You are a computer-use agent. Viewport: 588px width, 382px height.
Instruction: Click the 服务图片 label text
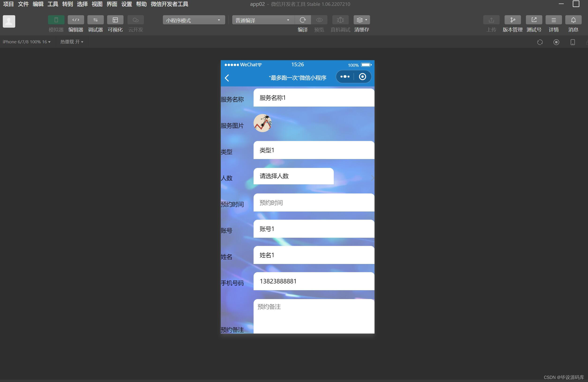[232, 126]
